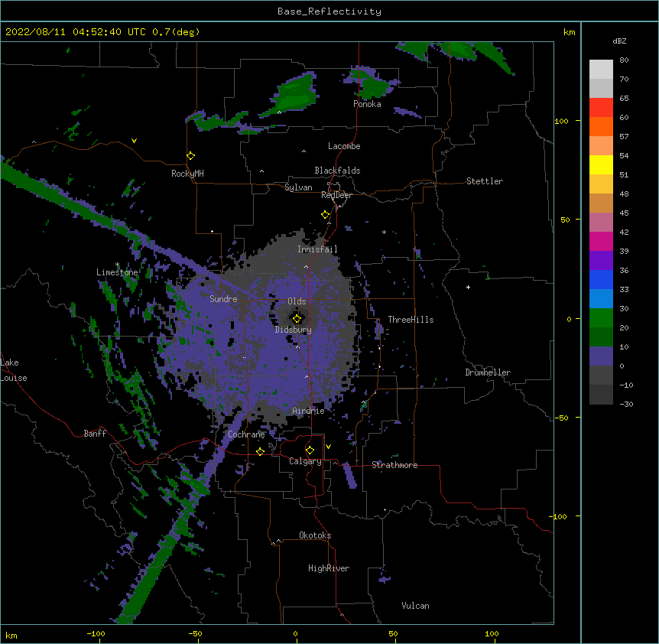Click the Airdrie city label
The width and height of the screenshot is (659, 644).
tap(309, 411)
